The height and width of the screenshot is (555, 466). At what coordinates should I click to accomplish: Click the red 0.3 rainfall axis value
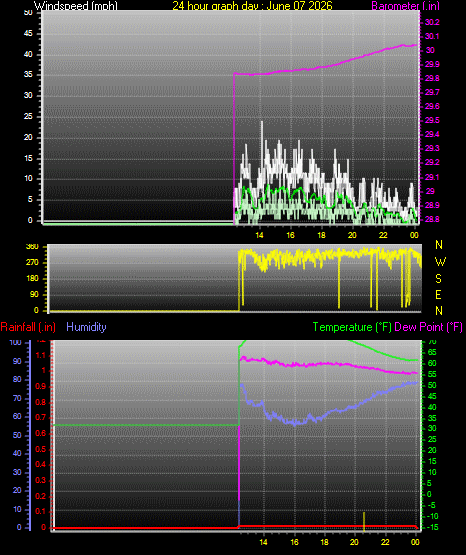41,480
